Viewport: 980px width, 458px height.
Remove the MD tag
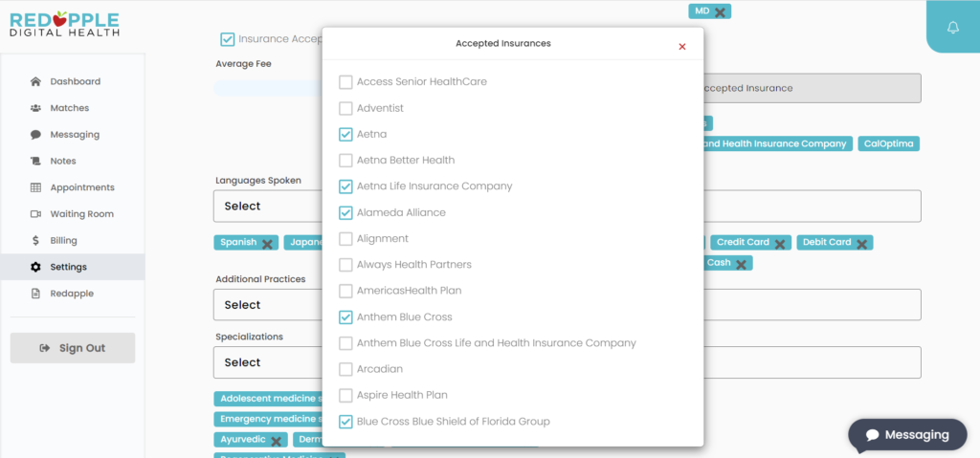pos(720,11)
